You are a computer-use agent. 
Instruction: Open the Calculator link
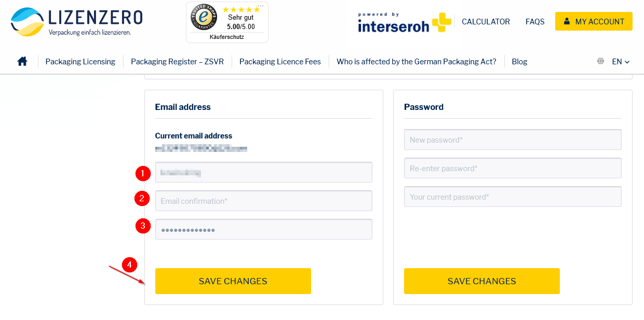coord(486,22)
